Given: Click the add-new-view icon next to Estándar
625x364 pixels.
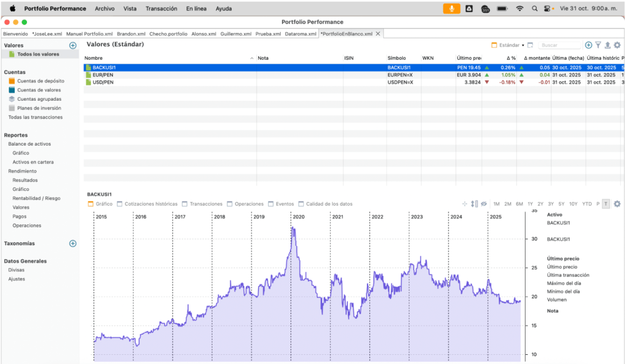Looking at the screenshot, I should coord(530,45).
